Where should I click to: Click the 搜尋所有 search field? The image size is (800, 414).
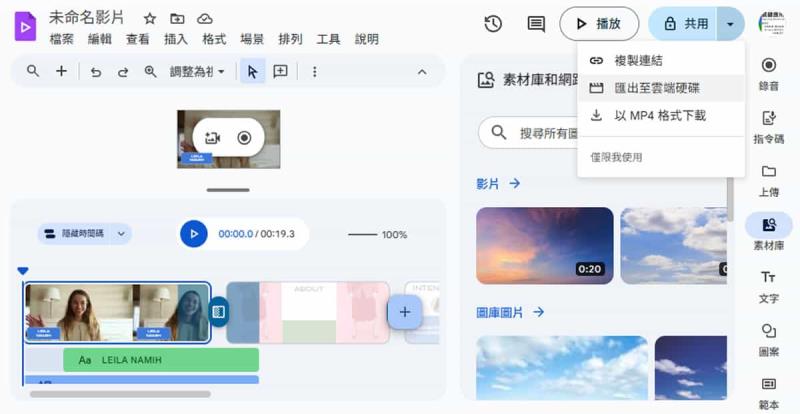pyautogui.click(x=528, y=133)
